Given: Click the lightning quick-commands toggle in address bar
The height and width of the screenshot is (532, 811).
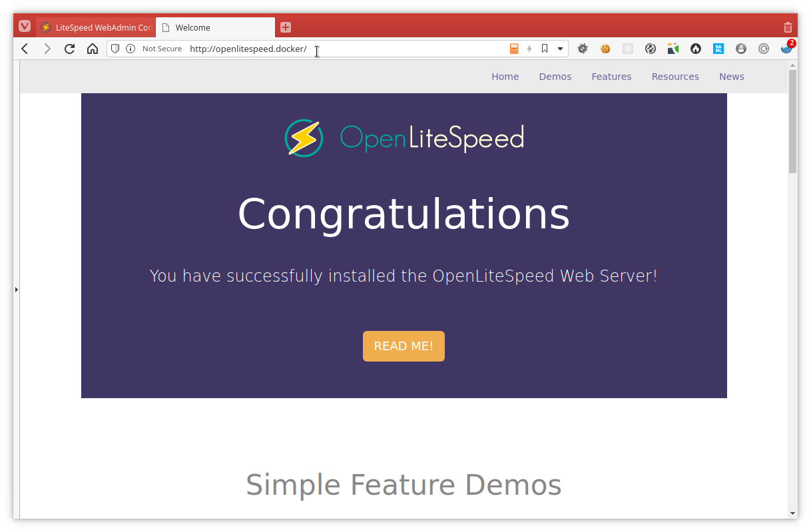Looking at the screenshot, I should tap(530, 48).
